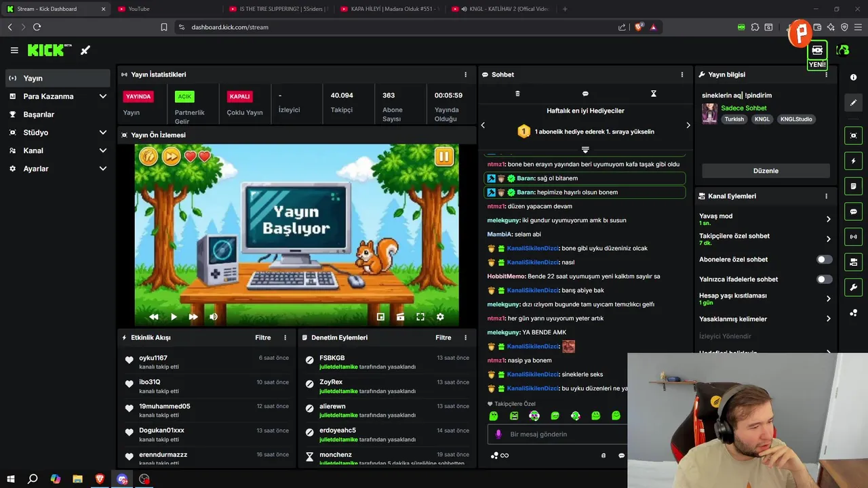The height and width of the screenshot is (488, 868).
Task: Click the screen capture icon in right sidebar
Action: [853, 136]
